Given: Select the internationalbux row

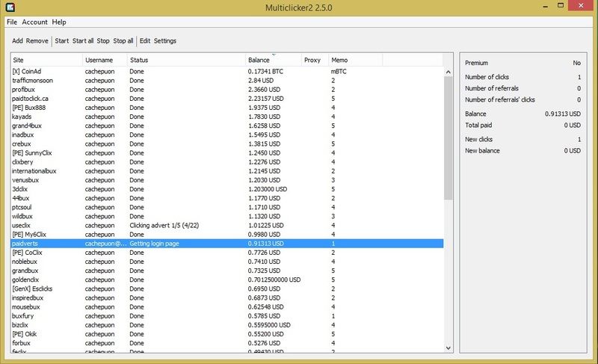Looking at the screenshot, I should [x=227, y=171].
